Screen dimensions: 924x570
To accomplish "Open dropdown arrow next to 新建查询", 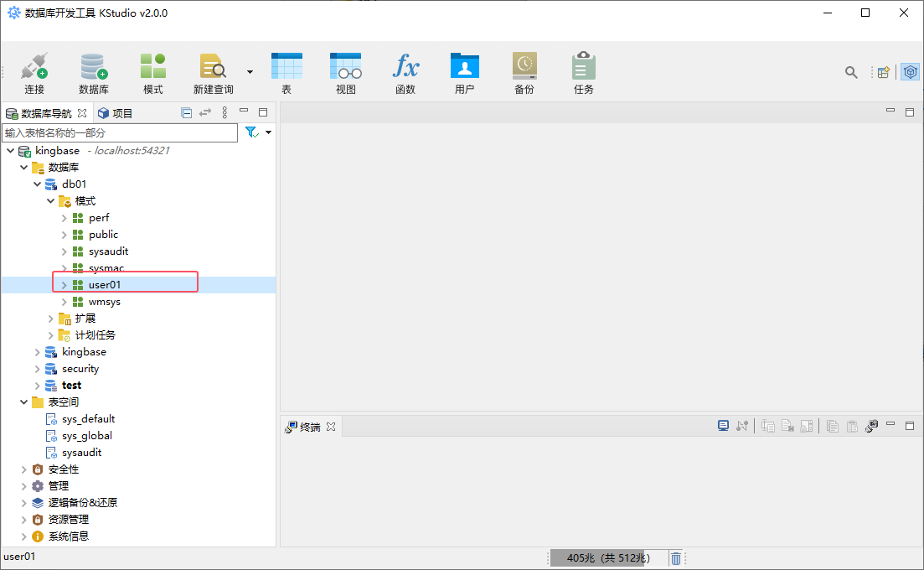I will (250, 72).
